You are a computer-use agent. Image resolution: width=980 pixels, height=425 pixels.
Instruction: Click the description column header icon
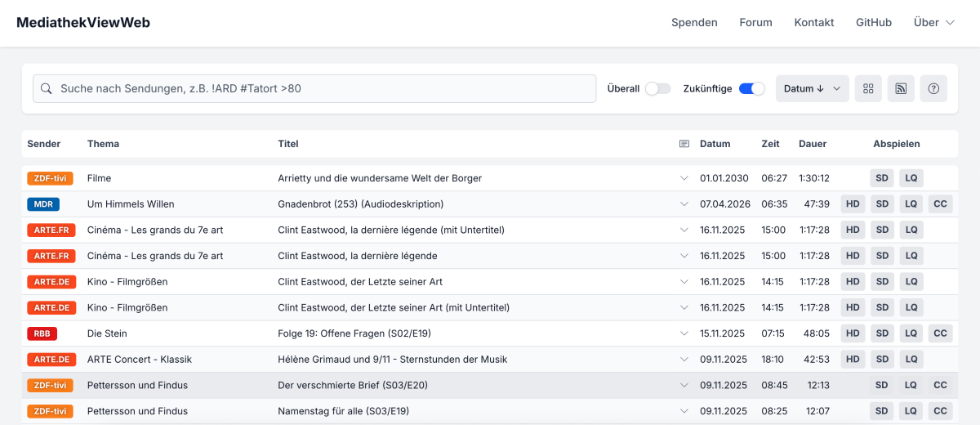tap(684, 144)
